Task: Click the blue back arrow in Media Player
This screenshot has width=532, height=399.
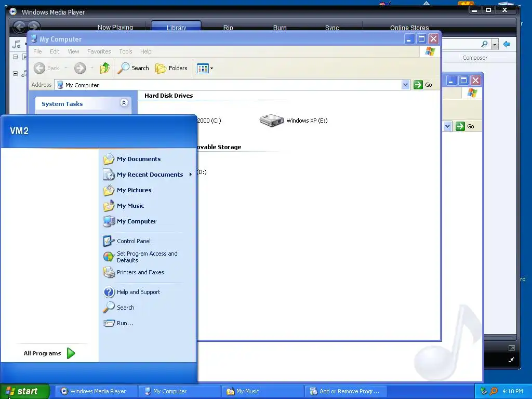Action: click(x=507, y=44)
